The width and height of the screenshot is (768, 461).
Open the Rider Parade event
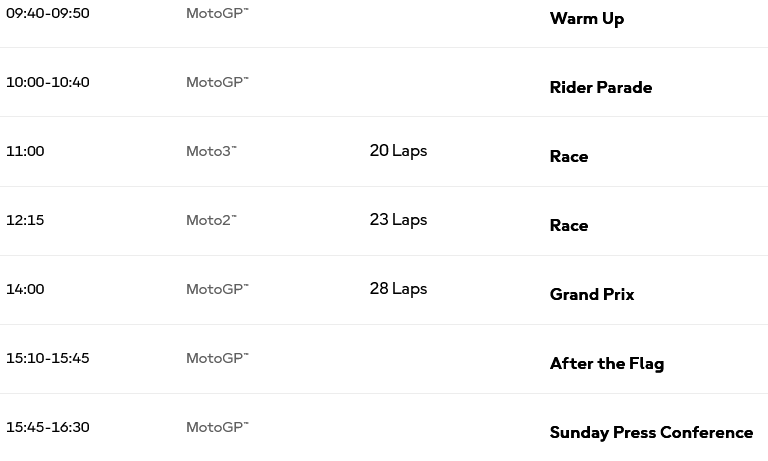(601, 87)
